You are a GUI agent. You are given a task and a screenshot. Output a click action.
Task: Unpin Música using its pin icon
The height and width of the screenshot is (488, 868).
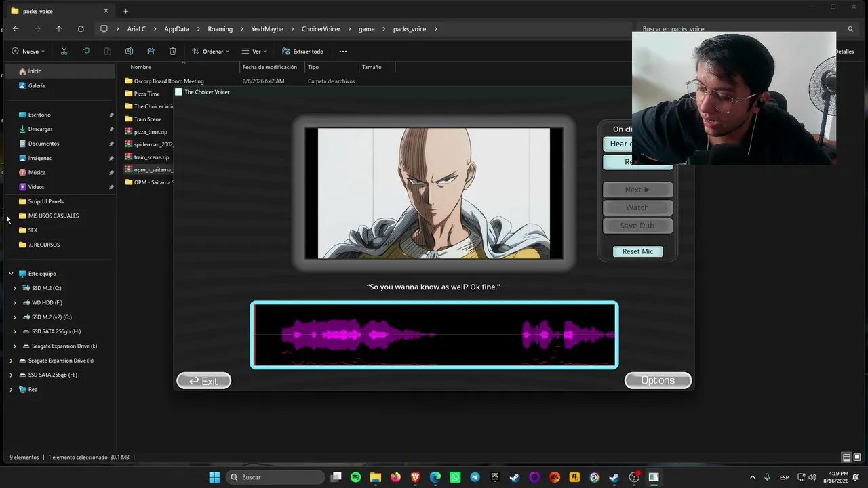click(x=111, y=173)
